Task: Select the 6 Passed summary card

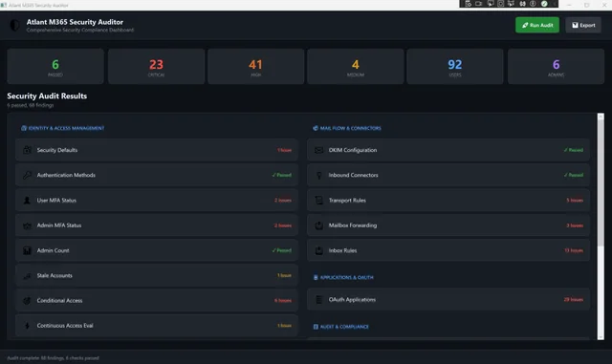Action: (55, 66)
